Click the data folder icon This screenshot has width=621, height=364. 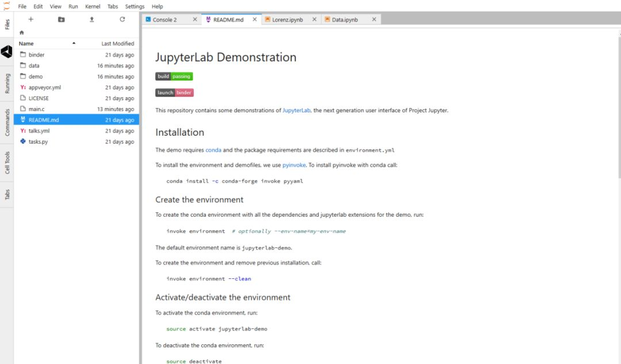23,66
